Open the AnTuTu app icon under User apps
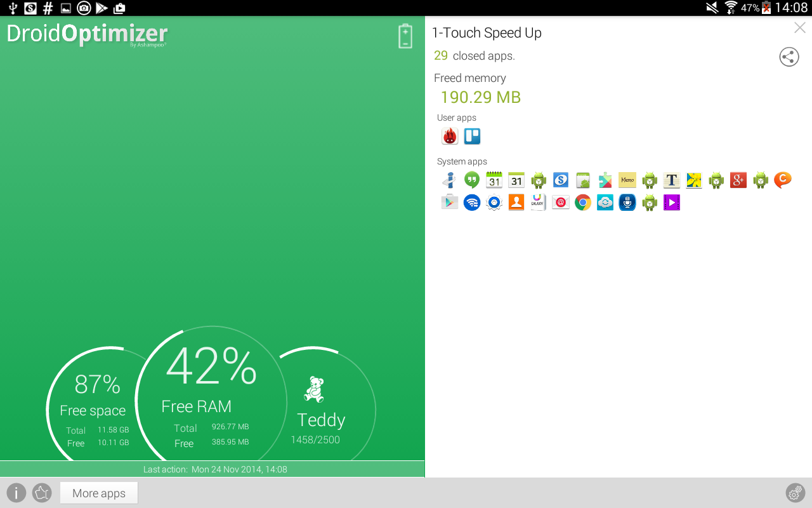This screenshot has height=508, width=812. 450,136
